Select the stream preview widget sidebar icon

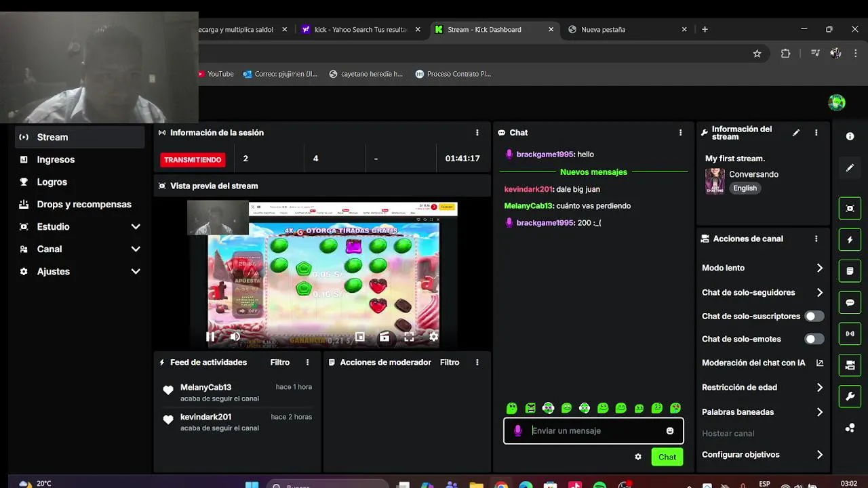click(850, 208)
